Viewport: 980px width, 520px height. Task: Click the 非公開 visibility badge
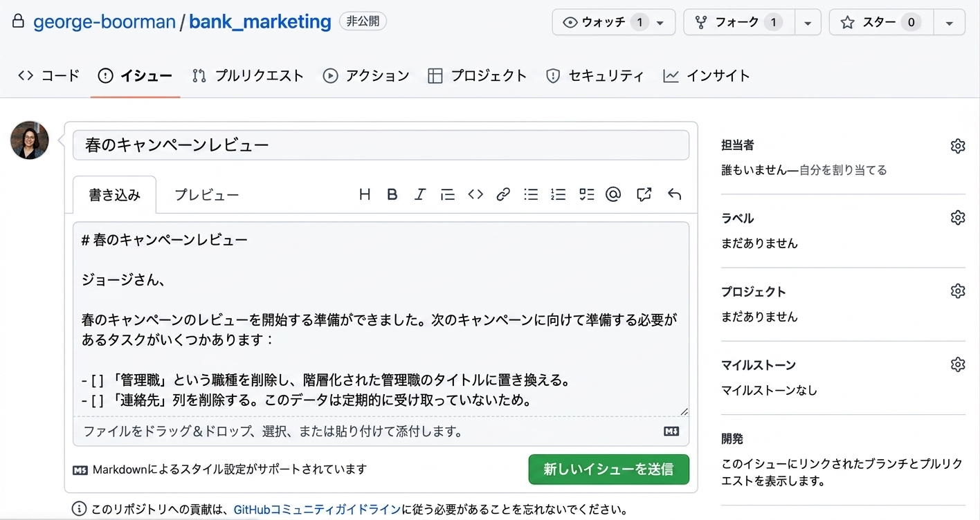[363, 21]
